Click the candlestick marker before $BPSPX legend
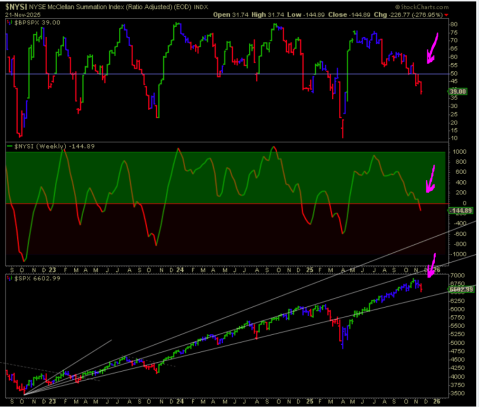This screenshot has height=407, width=480. point(10,23)
